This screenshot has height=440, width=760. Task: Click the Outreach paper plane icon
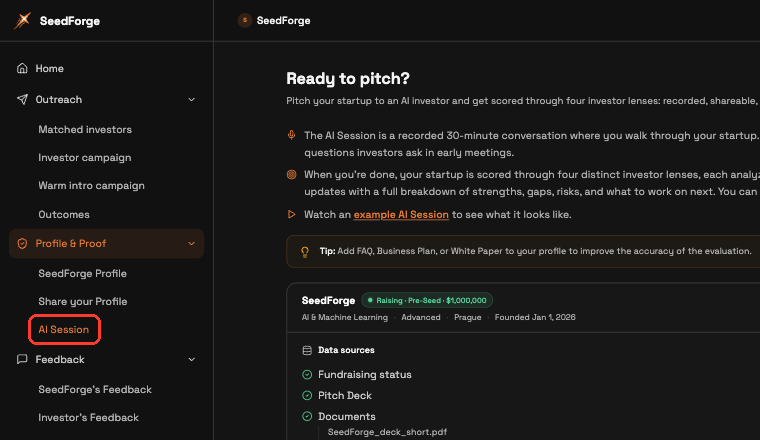click(22, 99)
